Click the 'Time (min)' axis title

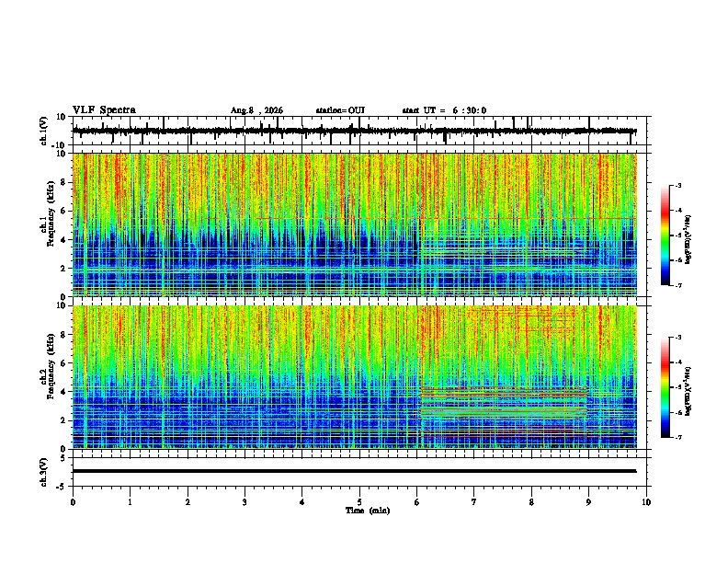[x=368, y=511]
